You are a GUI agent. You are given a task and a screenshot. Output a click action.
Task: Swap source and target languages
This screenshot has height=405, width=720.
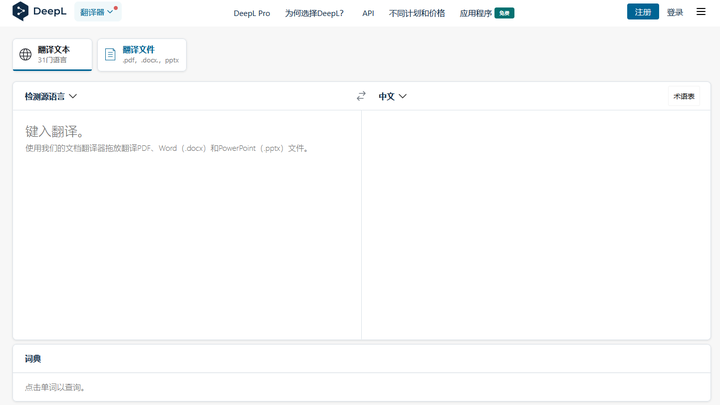(361, 96)
